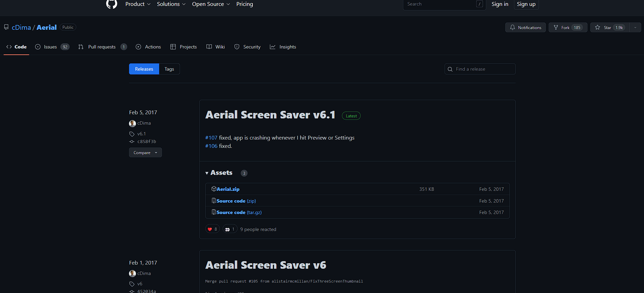Add heart reaction on v6.1 release
Viewport: 644px width, 293px height.
click(213, 229)
